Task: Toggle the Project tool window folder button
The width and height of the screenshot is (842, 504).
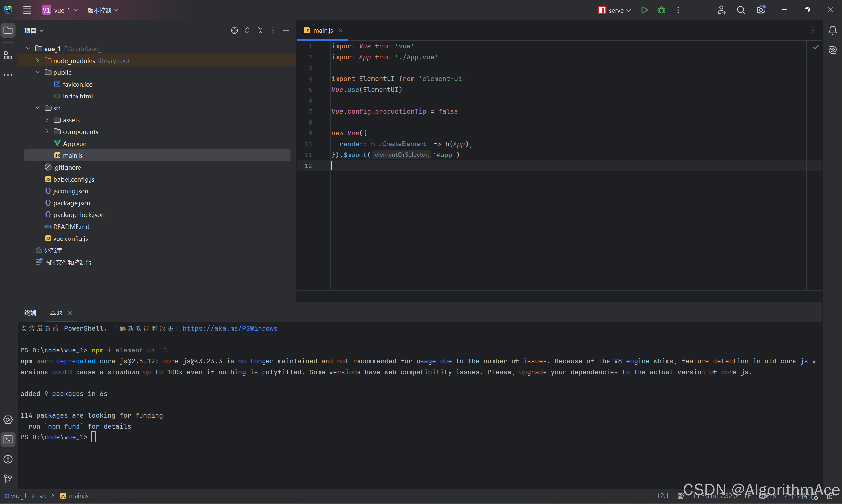Action: pos(8,30)
